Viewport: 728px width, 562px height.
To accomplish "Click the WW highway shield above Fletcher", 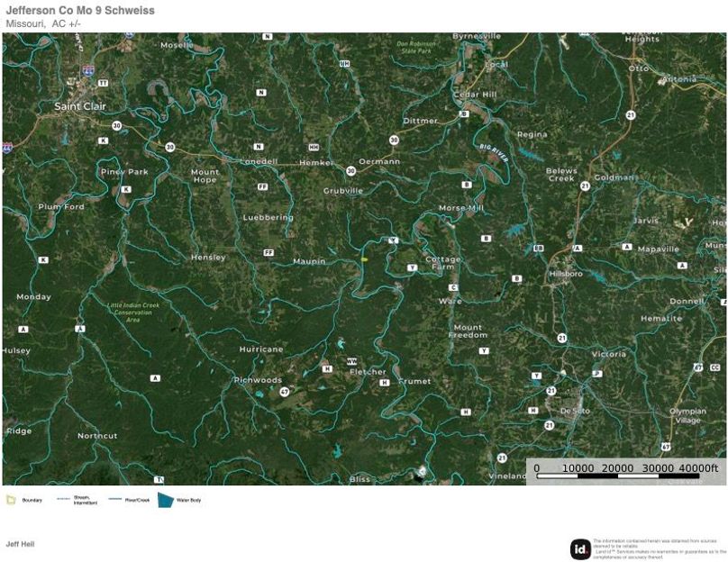I will tap(351, 359).
